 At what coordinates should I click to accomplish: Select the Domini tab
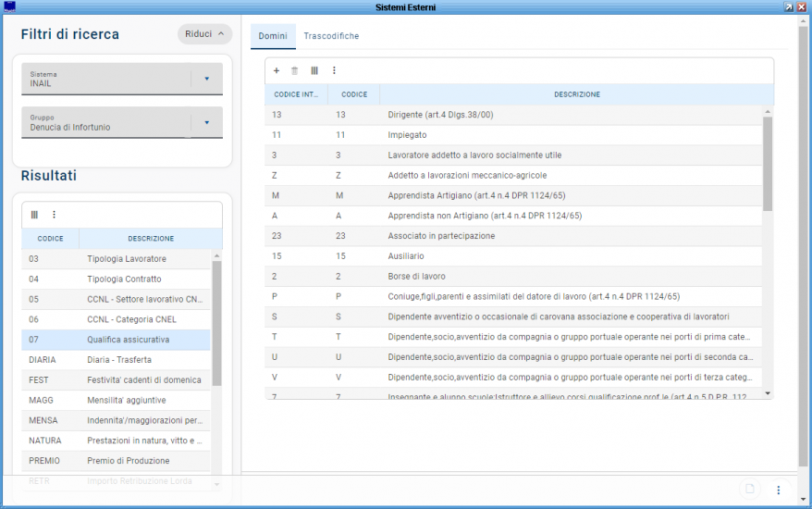[272, 36]
